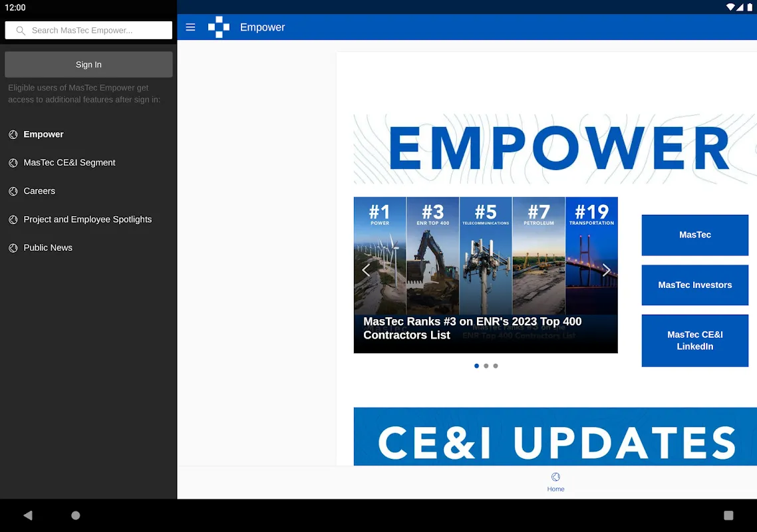
Task: Click the MasTec Empower logo
Action: coord(219,27)
